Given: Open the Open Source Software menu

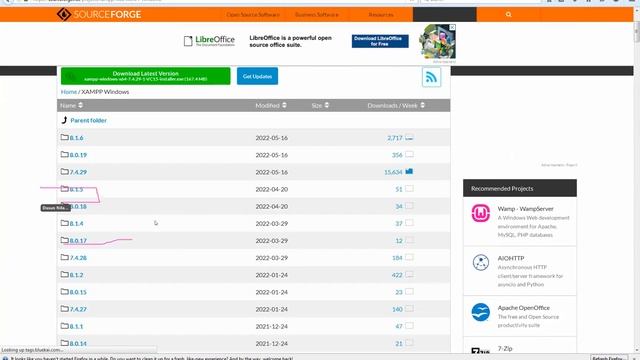Looking at the screenshot, I should pyautogui.click(x=253, y=15).
